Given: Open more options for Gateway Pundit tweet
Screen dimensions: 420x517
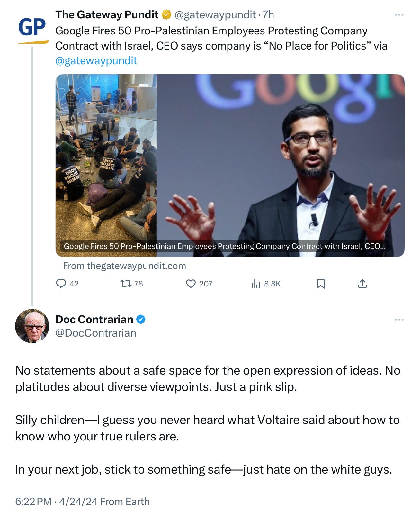Looking at the screenshot, I should pyautogui.click(x=399, y=15).
